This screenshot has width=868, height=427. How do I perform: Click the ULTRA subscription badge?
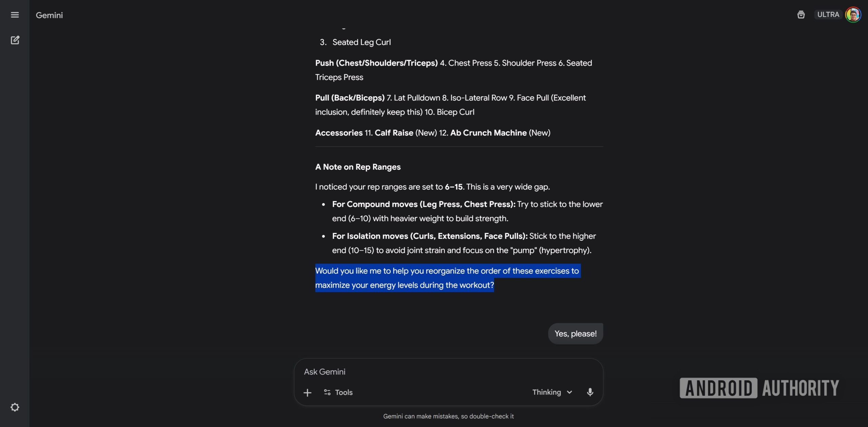828,14
